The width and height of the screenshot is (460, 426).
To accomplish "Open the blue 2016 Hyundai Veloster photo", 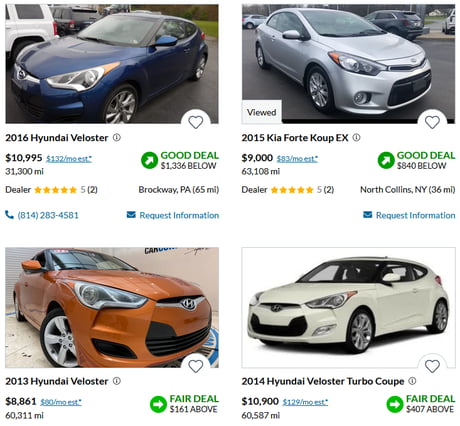I will point(112,64).
